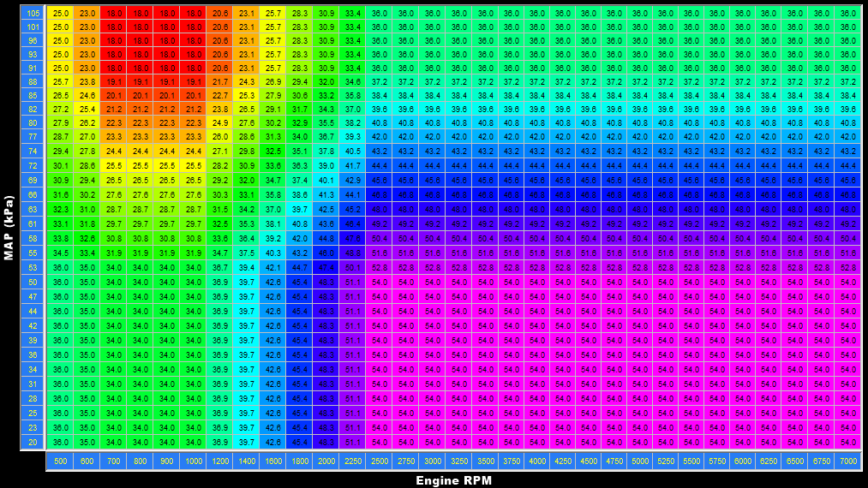Select the 50 kPa row header
Screen dimensions: 868x488
click(x=33, y=281)
